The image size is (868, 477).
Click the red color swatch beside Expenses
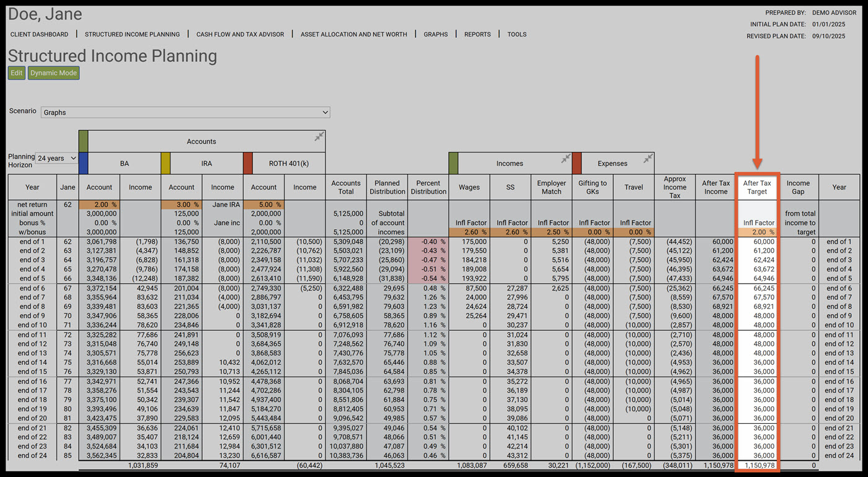(x=577, y=164)
